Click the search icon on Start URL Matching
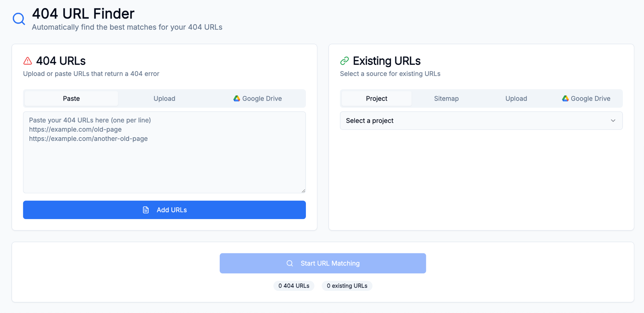 (290, 263)
